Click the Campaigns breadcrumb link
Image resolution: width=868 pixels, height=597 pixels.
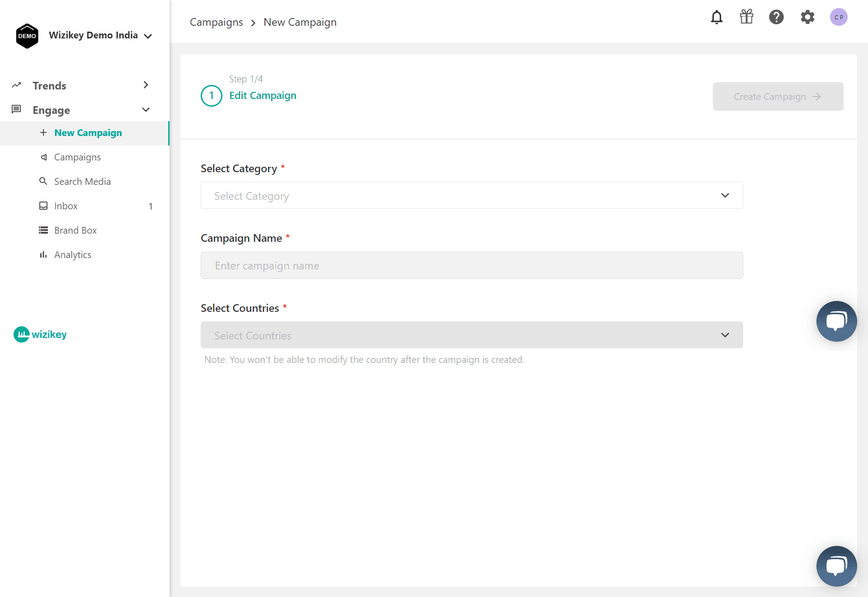[216, 22]
